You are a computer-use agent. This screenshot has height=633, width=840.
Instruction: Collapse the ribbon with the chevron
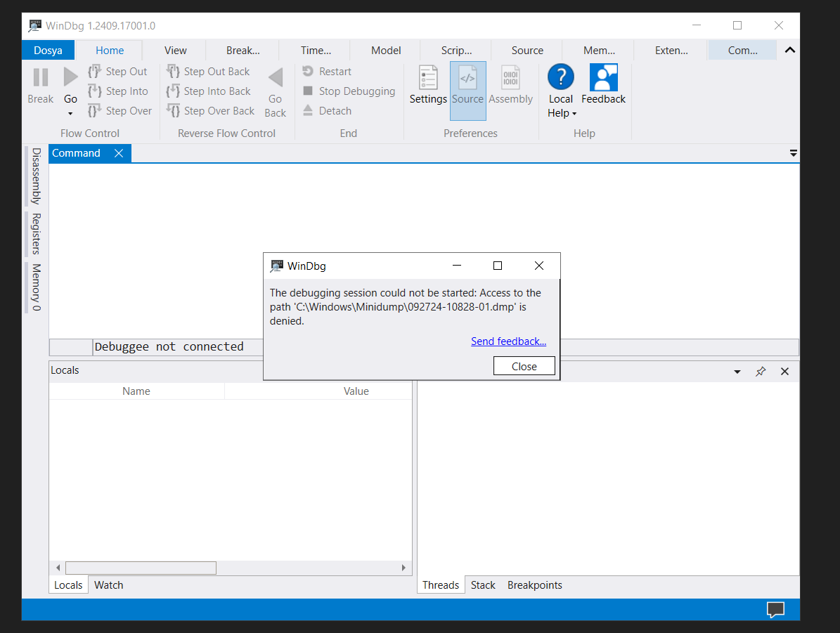[x=789, y=50]
